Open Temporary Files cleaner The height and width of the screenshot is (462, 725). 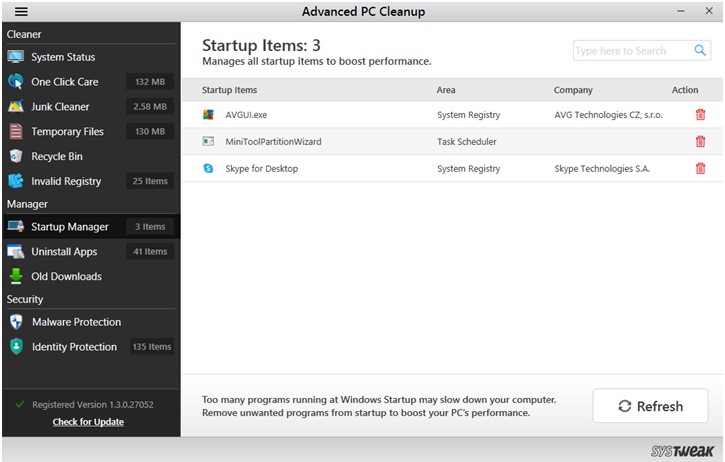click(x=67, y=132)
